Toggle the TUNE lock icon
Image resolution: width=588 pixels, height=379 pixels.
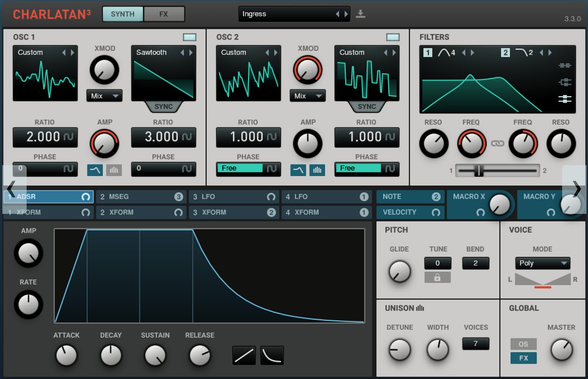pos(437,278)
